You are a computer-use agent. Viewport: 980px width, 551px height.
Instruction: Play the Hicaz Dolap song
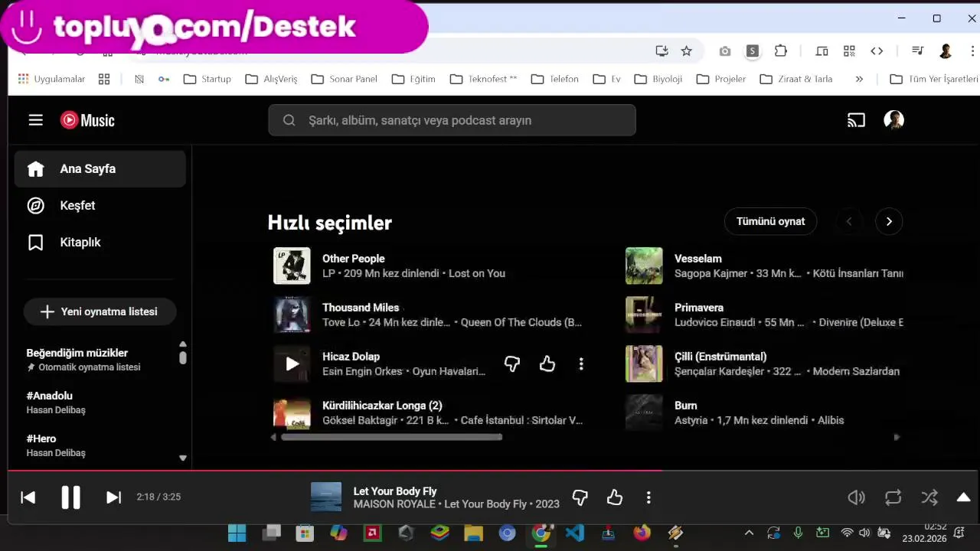[x=292, y=364]
